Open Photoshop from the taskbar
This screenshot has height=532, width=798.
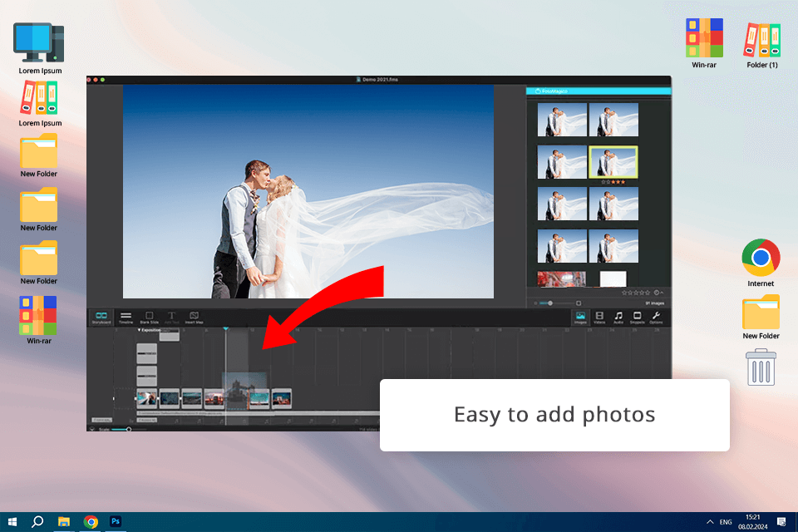pos(116,522)
